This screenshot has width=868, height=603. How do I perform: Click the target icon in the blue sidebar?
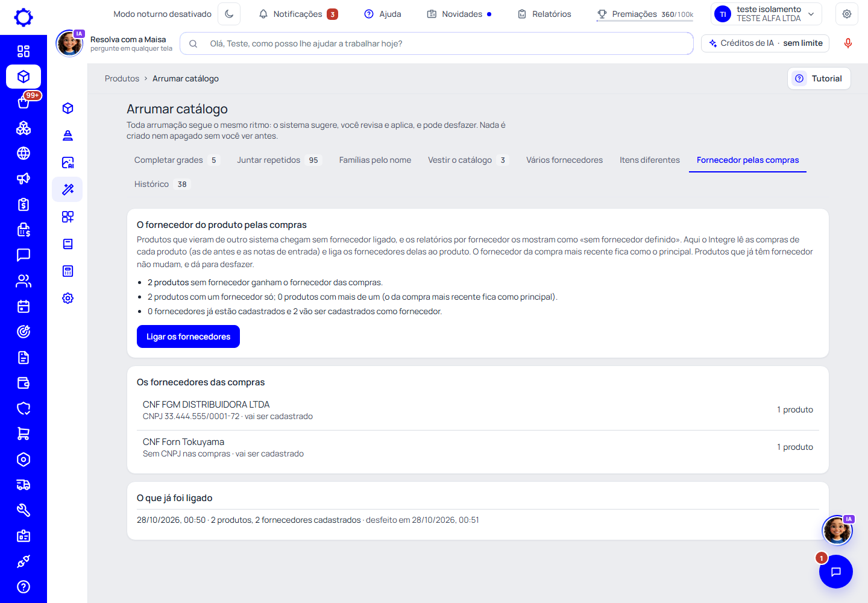(x=24, y=332)
